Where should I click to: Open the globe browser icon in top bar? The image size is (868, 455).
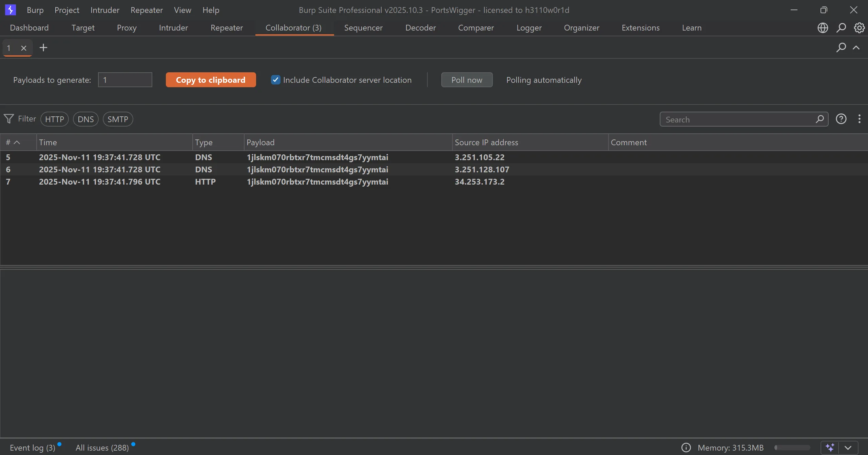823,28
